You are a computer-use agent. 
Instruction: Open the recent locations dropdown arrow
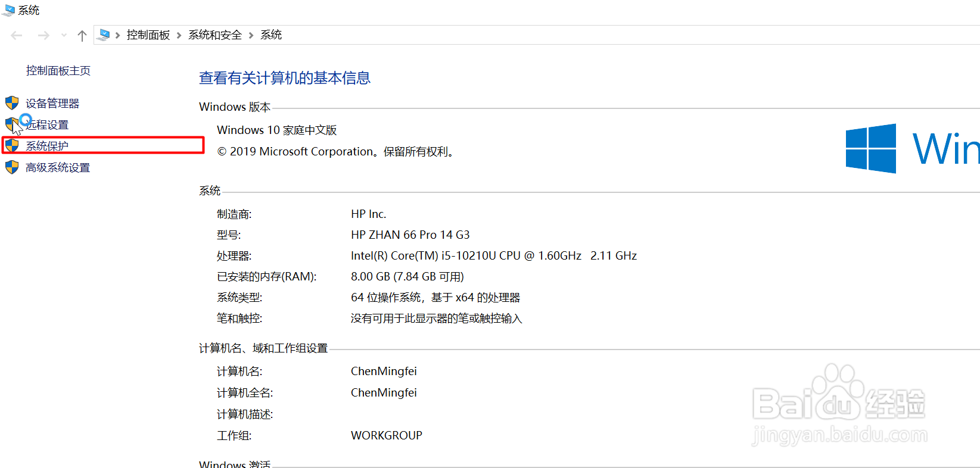click(x=64, y=36)
